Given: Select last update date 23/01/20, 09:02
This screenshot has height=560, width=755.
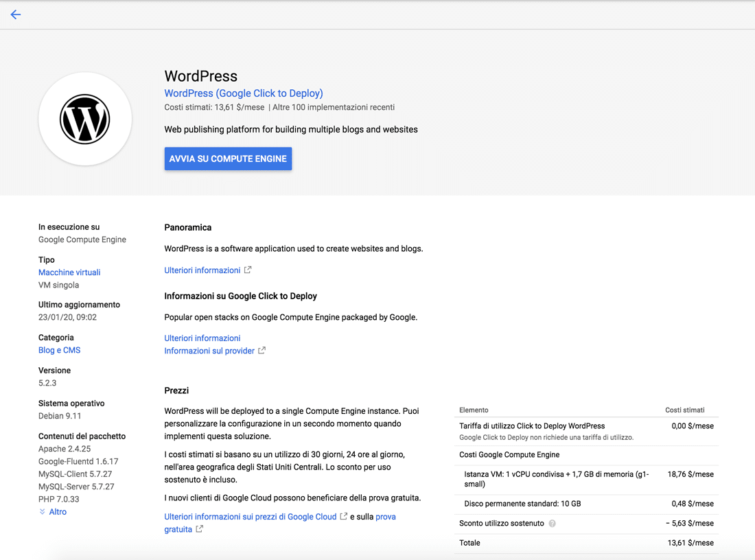Looking at the screenshot, I should (67, 317).
